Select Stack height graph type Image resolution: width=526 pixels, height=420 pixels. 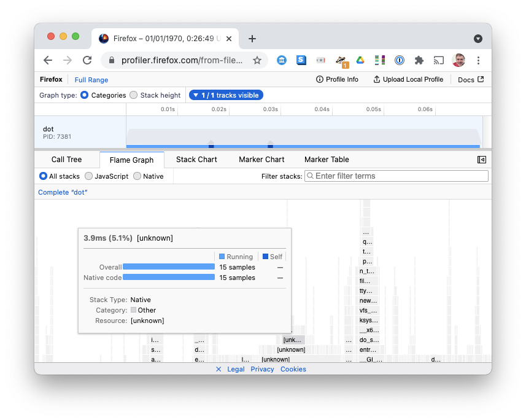[134, 95]
